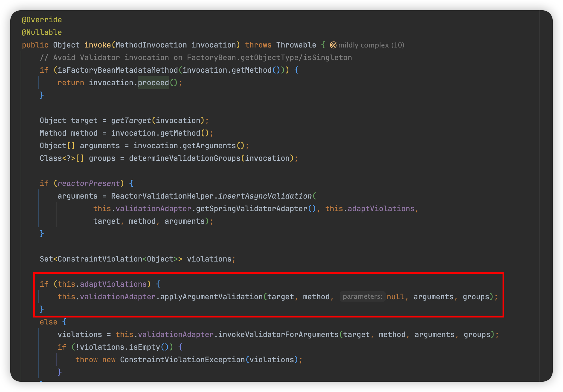Click the @Nullable annotation
The width and height of the screenshot is (563, 392).
pos(42,32)
